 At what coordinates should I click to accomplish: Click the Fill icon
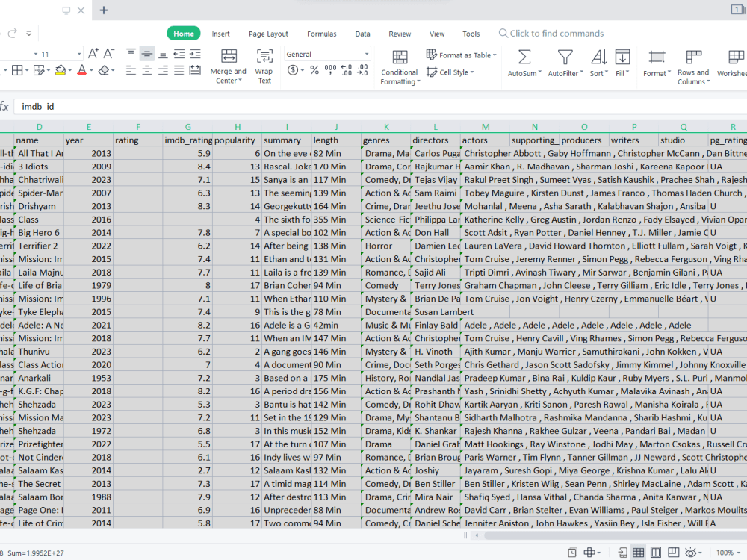pos(622,57)
